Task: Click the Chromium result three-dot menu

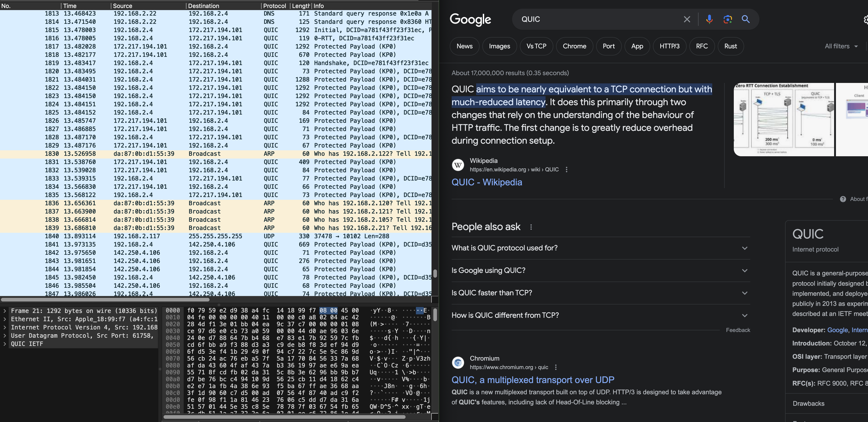Action: click(x=556, y=367)
